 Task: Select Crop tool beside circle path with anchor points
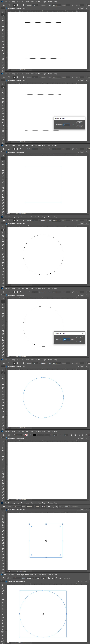tap(3, 382)
